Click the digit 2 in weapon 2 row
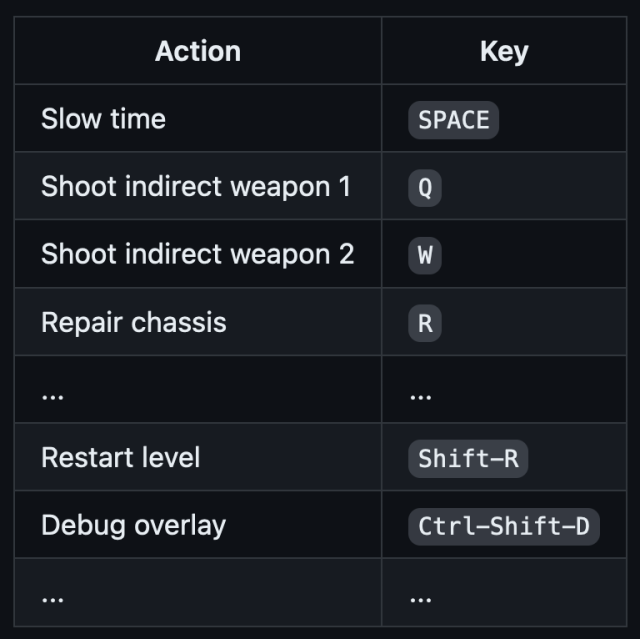 [x=345, y=255]
